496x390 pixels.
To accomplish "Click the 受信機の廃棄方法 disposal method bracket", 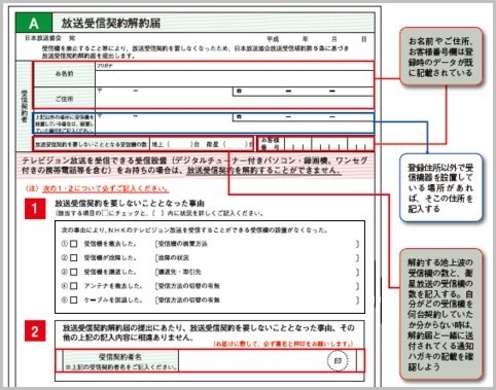I will click(257, 244).
